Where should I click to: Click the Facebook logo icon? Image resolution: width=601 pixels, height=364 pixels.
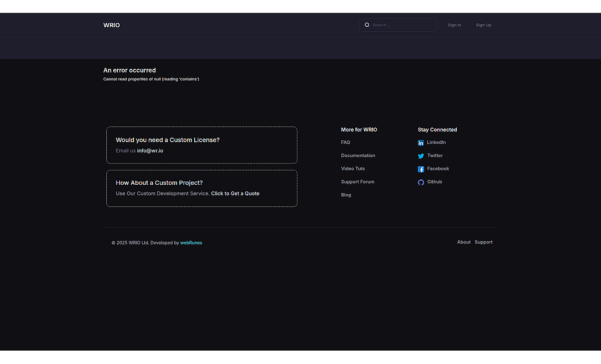[x=421, y=169]
